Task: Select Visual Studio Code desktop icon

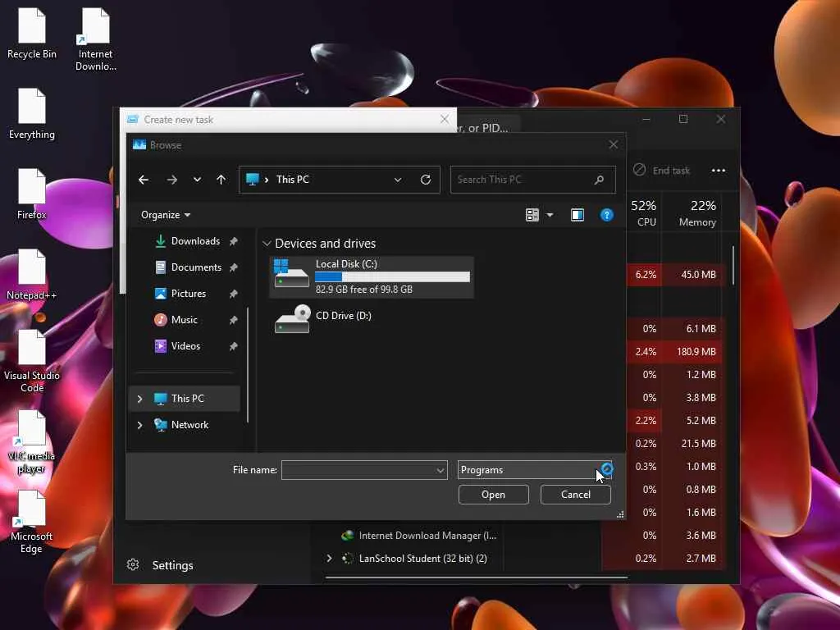Action: (32, 361)
